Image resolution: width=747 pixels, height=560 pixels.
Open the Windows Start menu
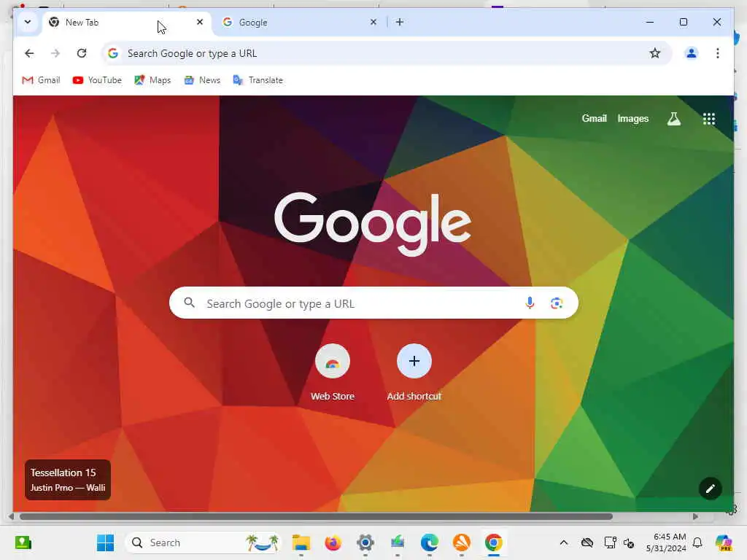105,542
